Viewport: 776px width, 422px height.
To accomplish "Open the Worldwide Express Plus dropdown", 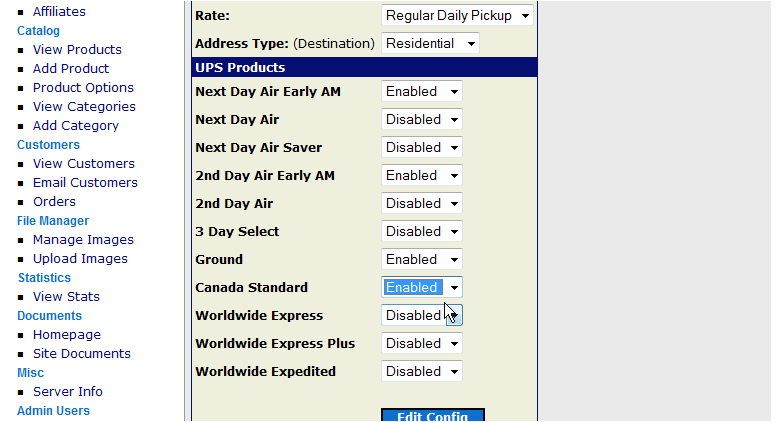I will (422, 343).
